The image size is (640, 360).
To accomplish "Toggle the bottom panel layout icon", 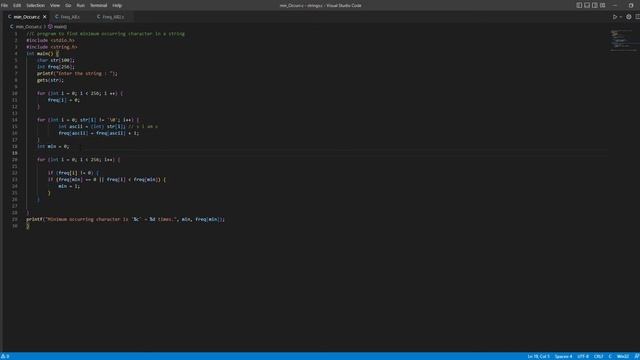I will pos(587,5).
